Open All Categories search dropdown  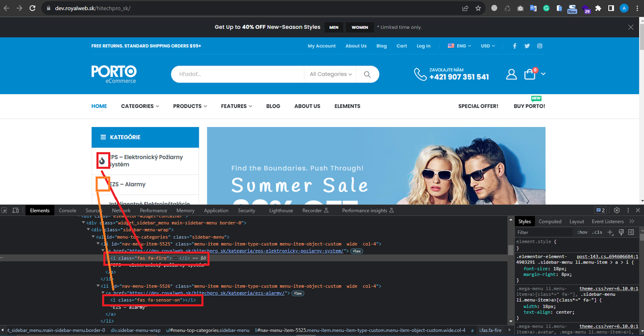[331, 74]
